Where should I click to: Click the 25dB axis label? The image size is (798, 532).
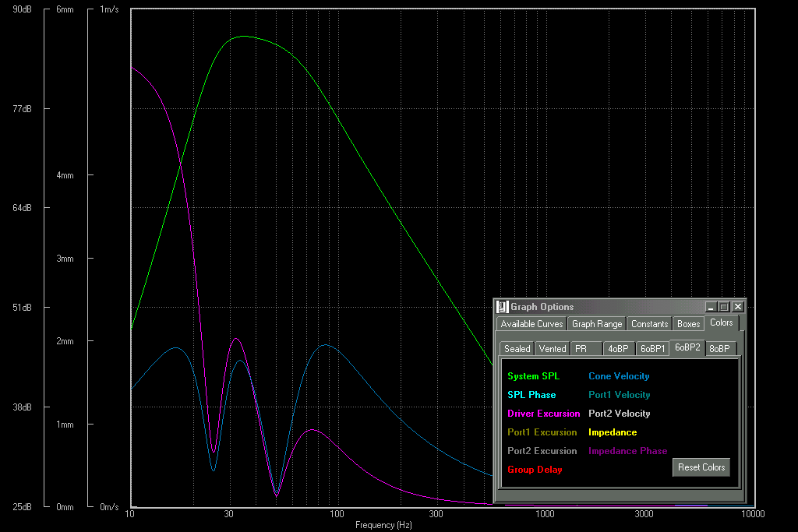(x=22, y=507)
